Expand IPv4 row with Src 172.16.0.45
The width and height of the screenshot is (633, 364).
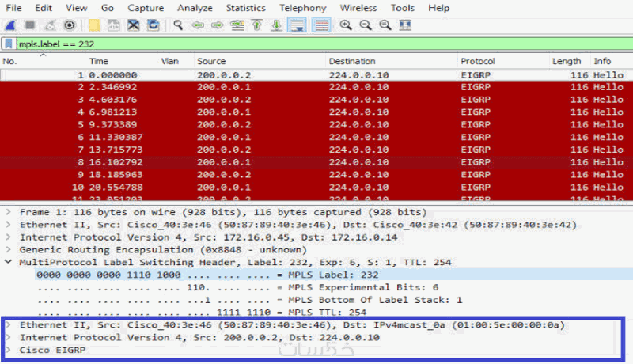8,237
